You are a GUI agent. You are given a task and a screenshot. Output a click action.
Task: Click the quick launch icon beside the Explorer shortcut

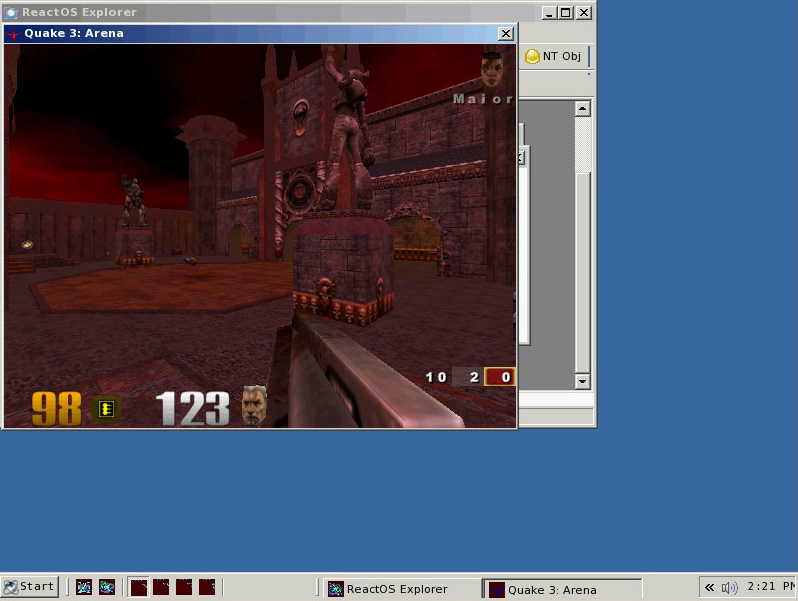(x=106, y=587)
